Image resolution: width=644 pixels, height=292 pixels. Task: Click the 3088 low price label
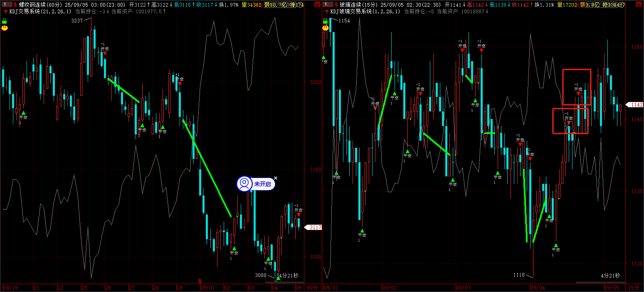coord(261,275)
